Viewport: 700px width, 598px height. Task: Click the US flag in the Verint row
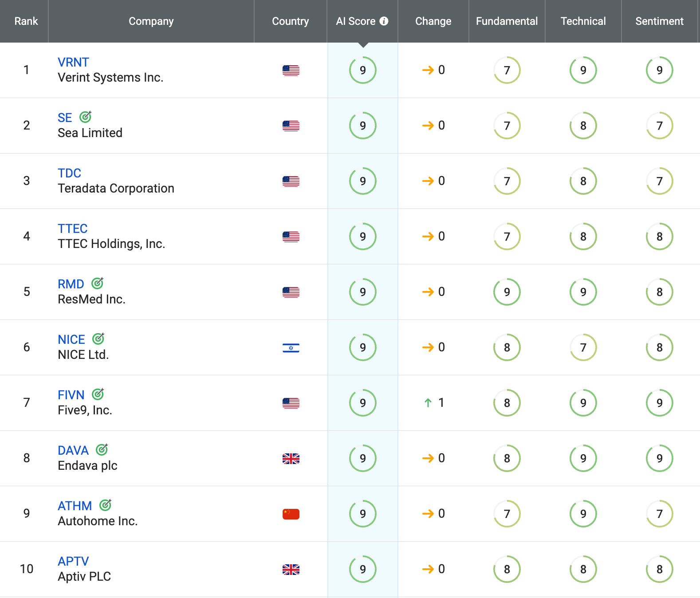click(291, 70)
